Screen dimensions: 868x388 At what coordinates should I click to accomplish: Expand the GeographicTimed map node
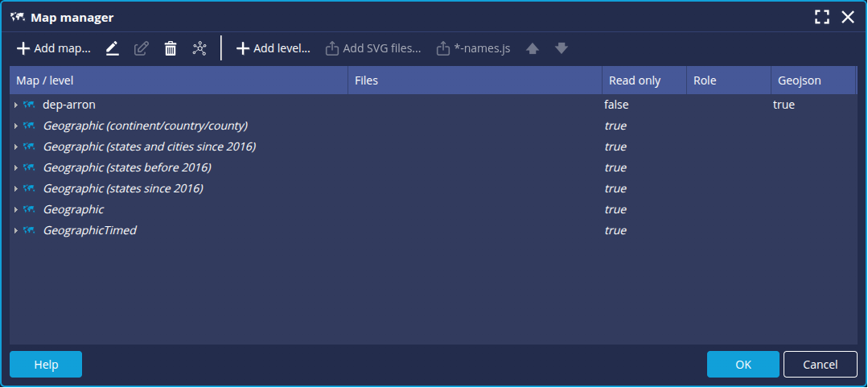coord(15,231)
